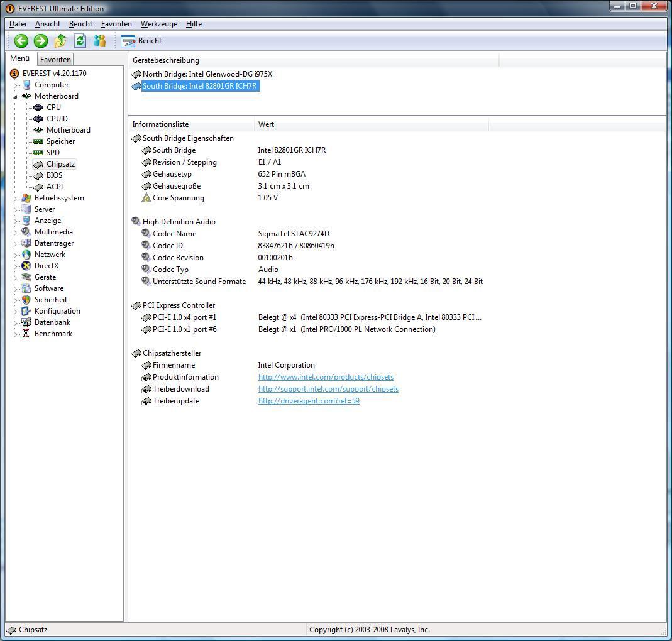Collapse the Motherboard tree node
Screen dimensions: 672x641
tap(16, 96)
